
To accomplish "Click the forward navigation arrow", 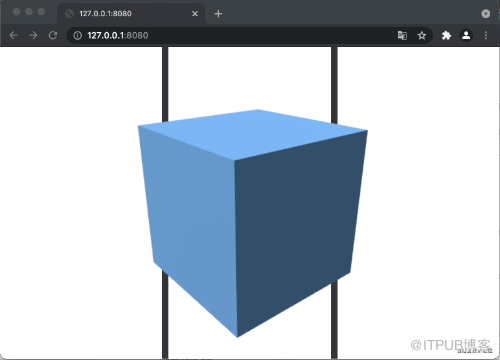I will click(x=33, y=35).
